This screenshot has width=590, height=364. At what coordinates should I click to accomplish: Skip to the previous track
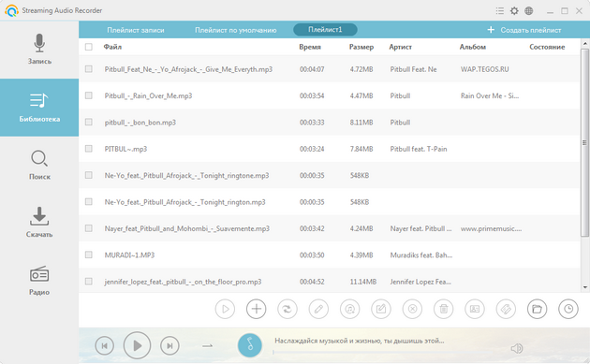(105, 345)
